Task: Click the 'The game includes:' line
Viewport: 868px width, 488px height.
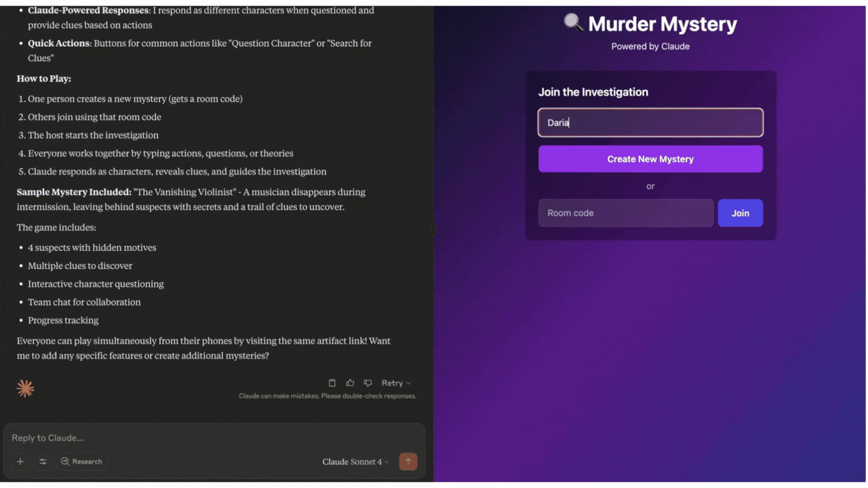Action: [56, 227]
